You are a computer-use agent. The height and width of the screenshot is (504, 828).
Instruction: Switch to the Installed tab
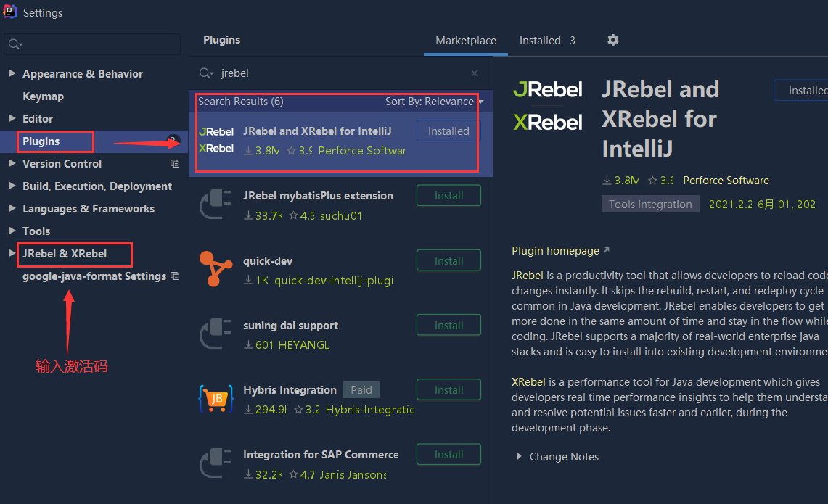click(547, 40)
